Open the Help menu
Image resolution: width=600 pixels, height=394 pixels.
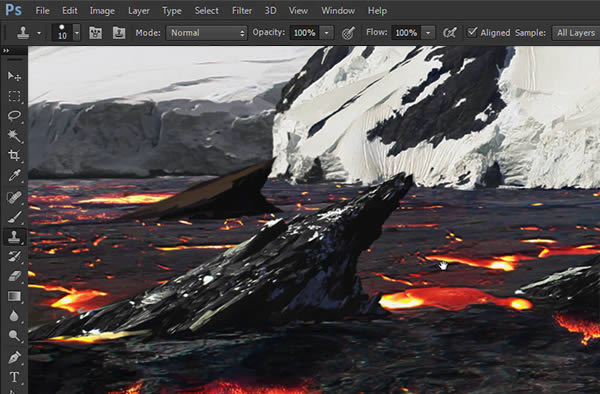click(377, 11)
